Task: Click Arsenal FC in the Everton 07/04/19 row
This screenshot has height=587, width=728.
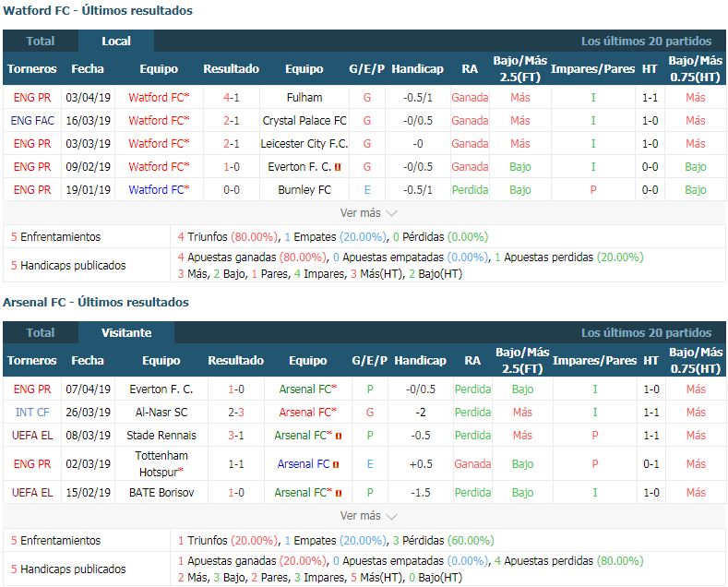Action: 308,389
